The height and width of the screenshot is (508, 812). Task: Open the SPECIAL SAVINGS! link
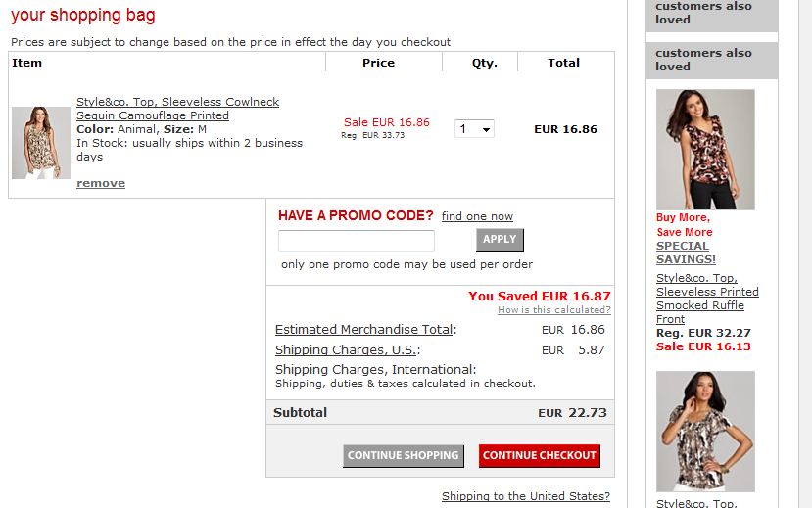pyautogui.click(x=686, y=253)
